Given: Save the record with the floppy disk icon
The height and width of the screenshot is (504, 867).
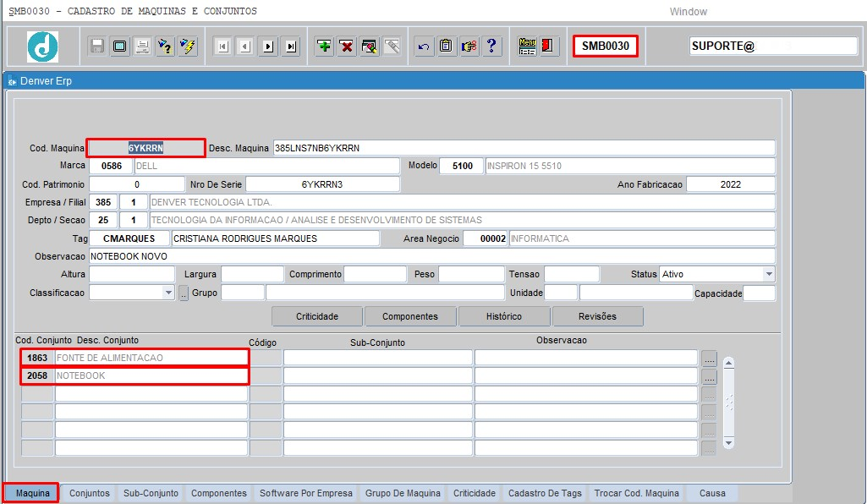Looking at the screenshot, I should (x=97, y=46).
